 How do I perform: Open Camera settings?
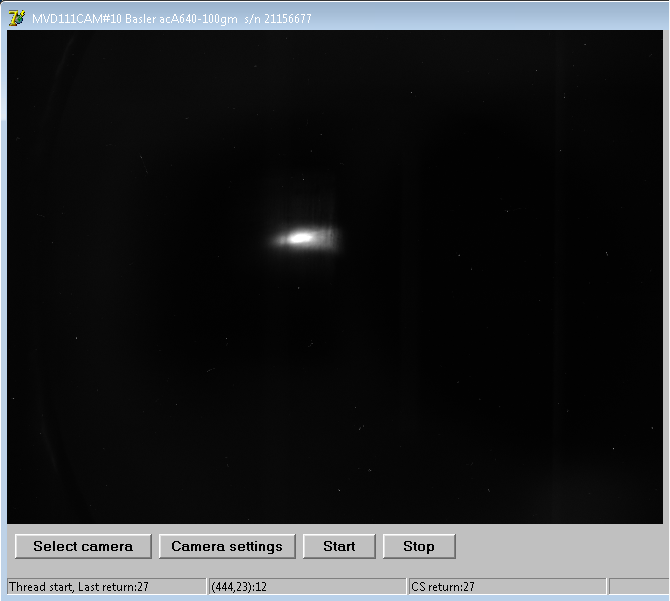click(x=227, y=546)
